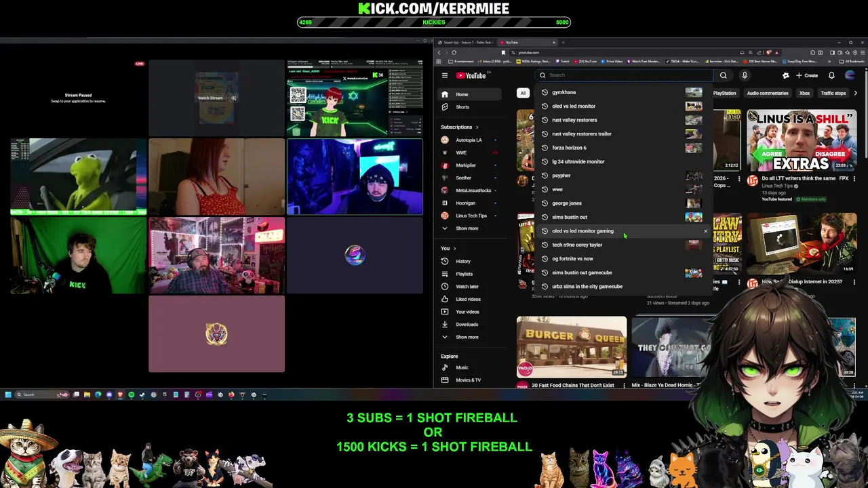Click the YouTube search input field
Screen dimensions: 868x488
pyautogui.click(x=624, y=75)
